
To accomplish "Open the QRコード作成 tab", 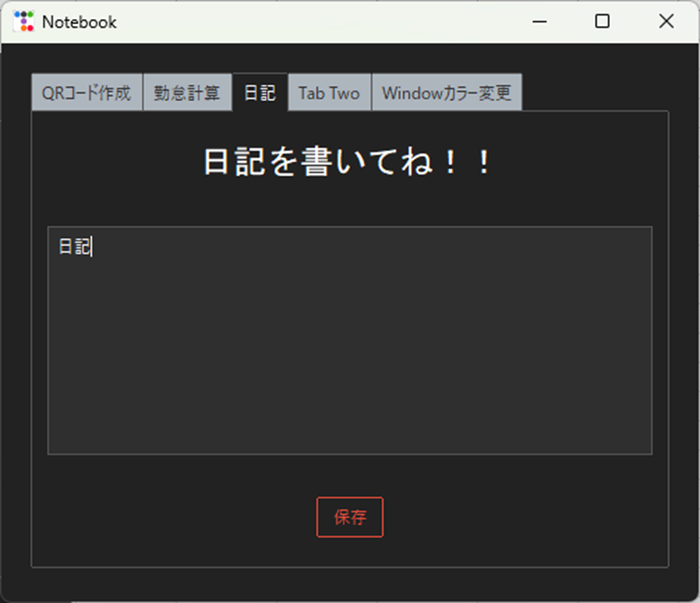I will (x=87, y=93).
